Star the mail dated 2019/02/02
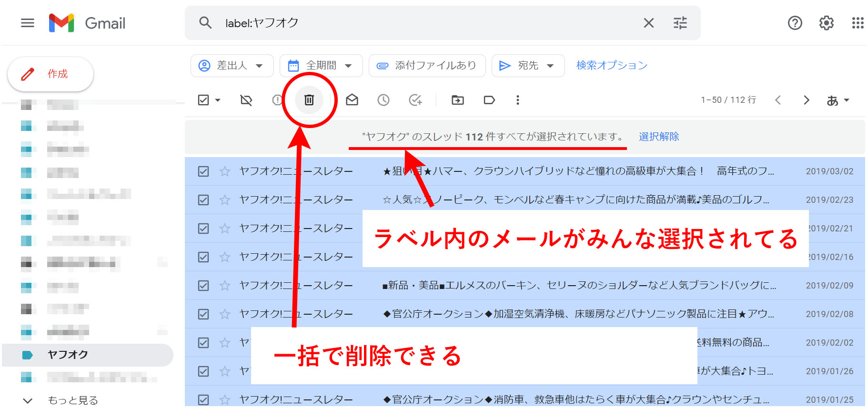 pyautogui.click(x=225, y=343)
